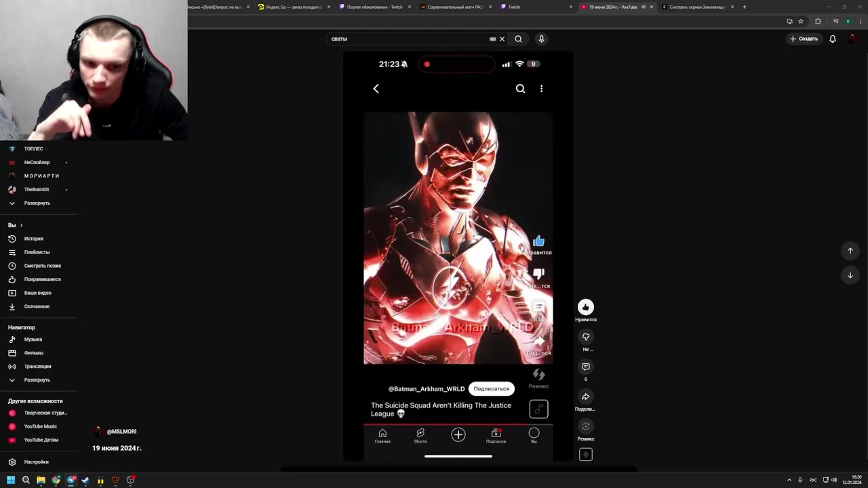Open Liked videos (Понравившиеся)
The height and width of the screenshot is (488, 868).
42,279
